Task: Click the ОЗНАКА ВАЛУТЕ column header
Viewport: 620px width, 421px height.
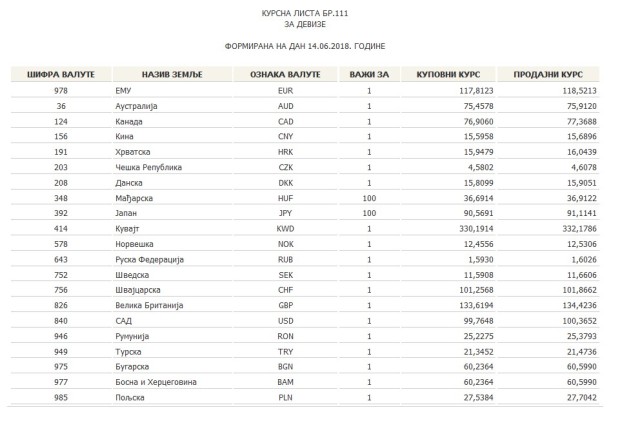Action: (285, 74)
